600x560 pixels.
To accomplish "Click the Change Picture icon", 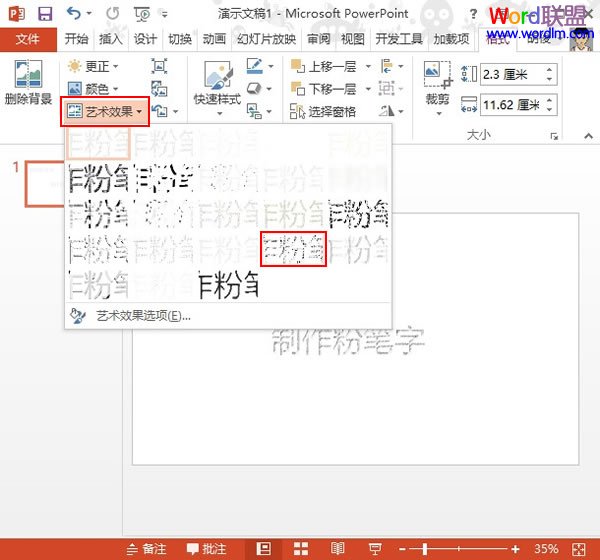I will coord(159,89).
